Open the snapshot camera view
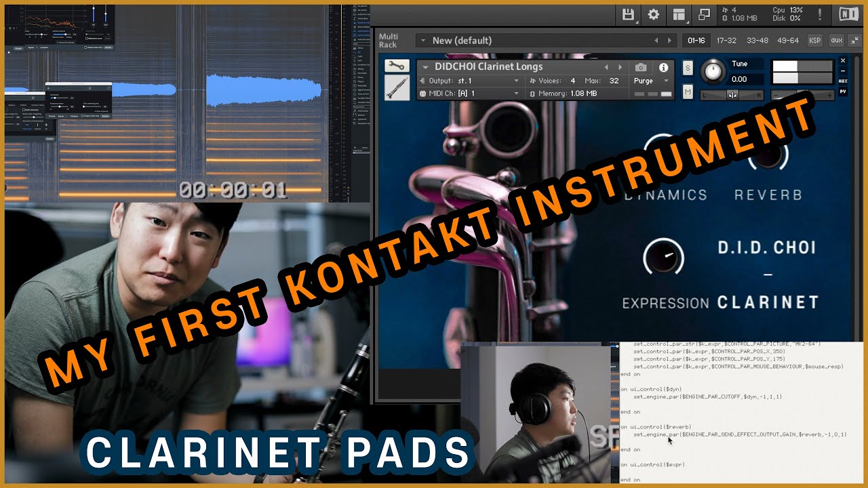 point(641,67)
